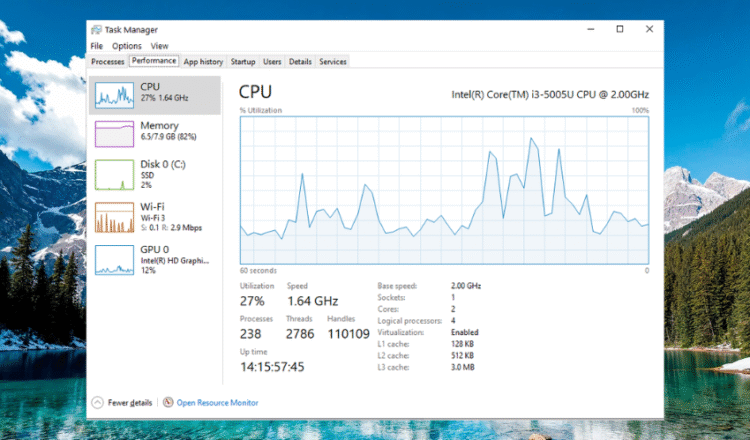Select the Disk 0 (C:) mini graph

pos(114,175)
